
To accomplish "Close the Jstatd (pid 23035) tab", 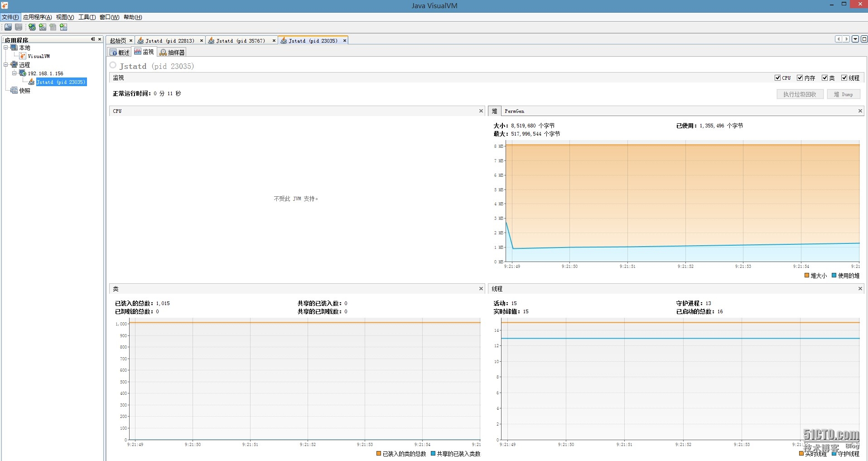I will (x=345, y=41).
